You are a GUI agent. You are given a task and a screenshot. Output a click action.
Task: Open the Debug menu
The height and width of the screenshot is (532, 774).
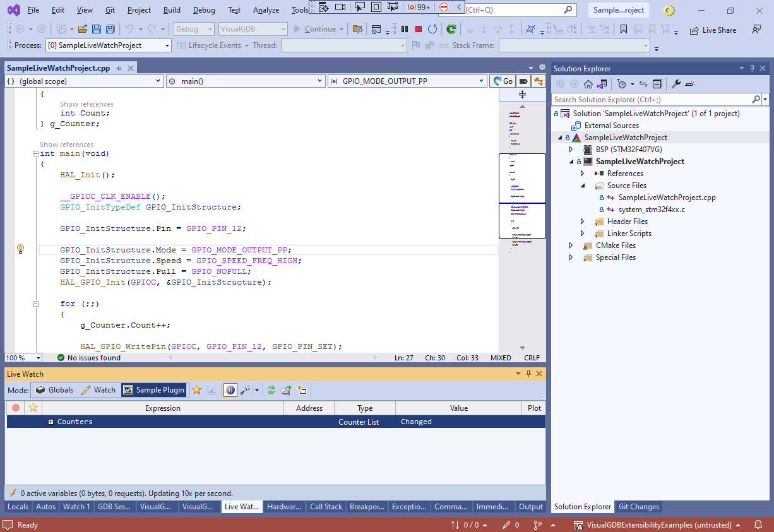tap(204, 10)
